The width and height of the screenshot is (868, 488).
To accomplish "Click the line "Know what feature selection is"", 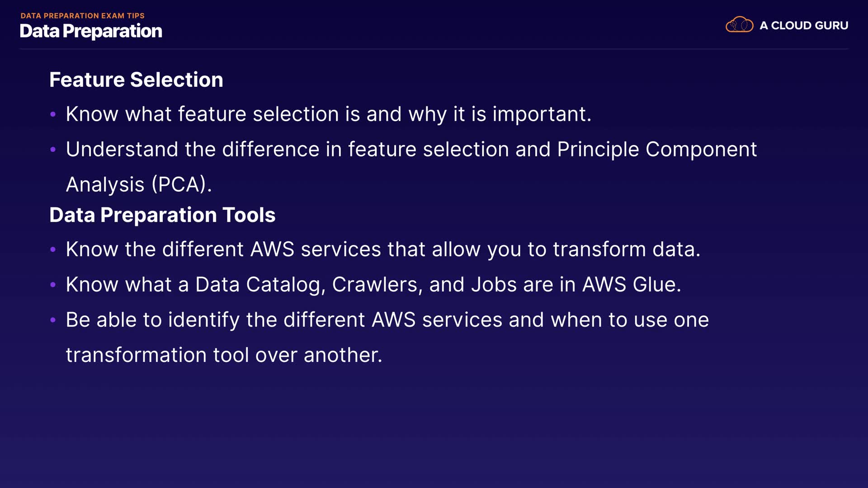I will (x=328, y=114).
